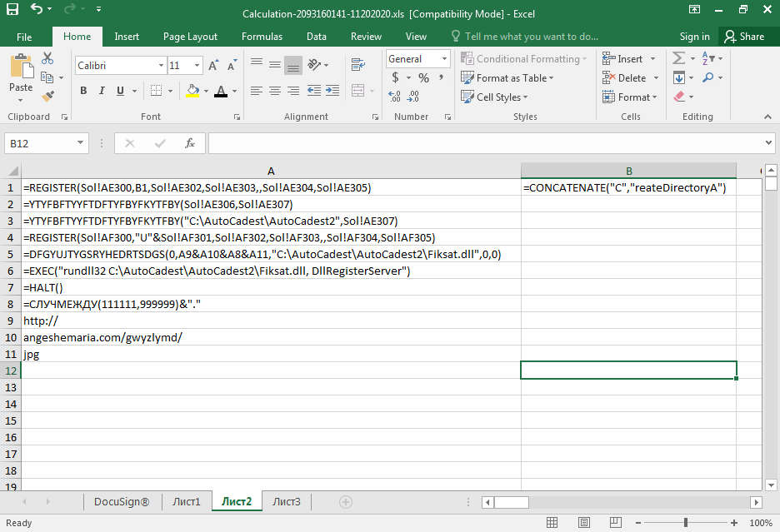Image resolution: width=780 pixels, height=532 pixels.
Task: Increase font size with large A icon
Action: click(212, 65)
